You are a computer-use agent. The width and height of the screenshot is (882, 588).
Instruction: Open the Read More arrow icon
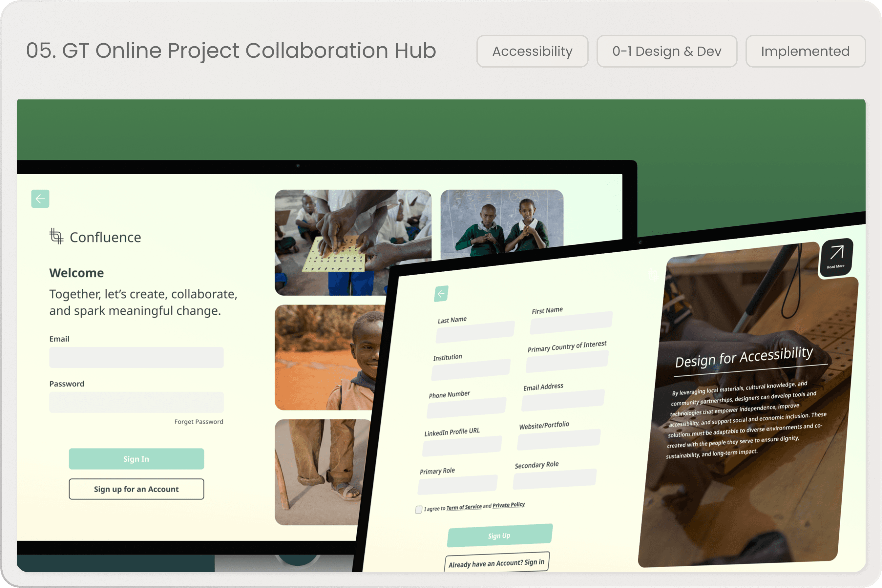pos(837,257)
